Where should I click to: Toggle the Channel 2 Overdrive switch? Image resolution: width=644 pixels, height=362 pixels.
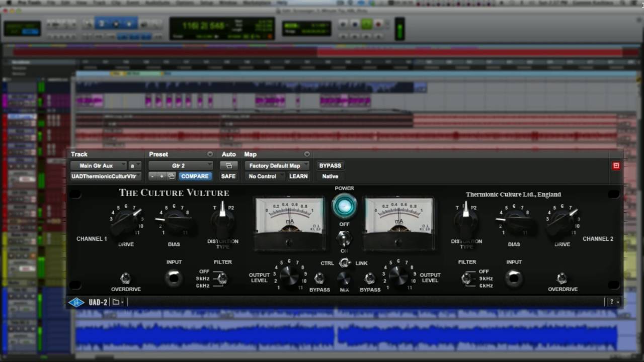coord(562,278)
